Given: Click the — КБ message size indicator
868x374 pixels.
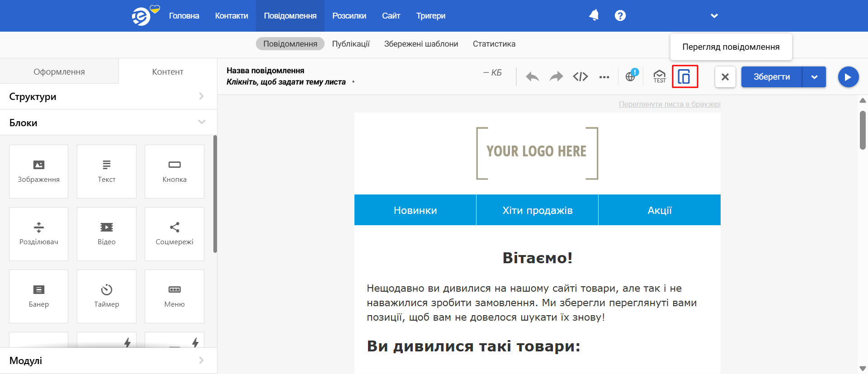Looking at the screenshot, I should [492, 73].
